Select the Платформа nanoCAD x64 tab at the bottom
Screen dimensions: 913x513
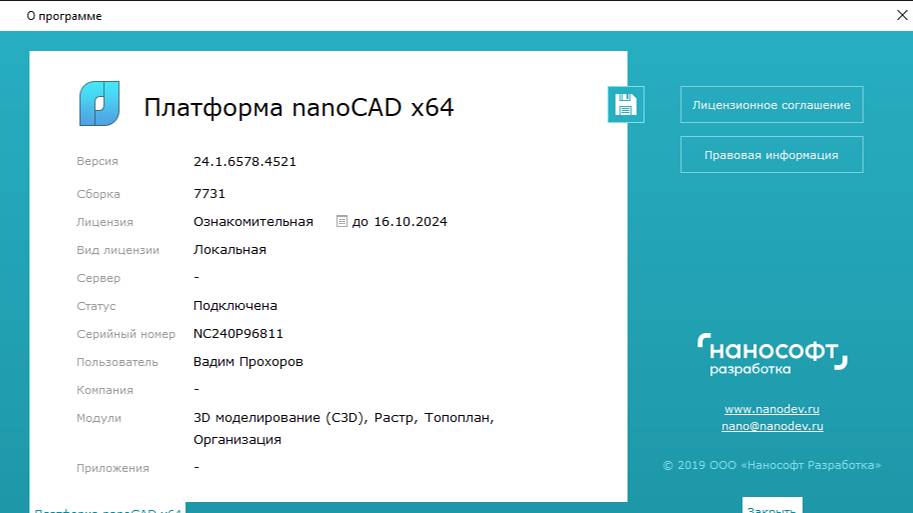(108, 508)
